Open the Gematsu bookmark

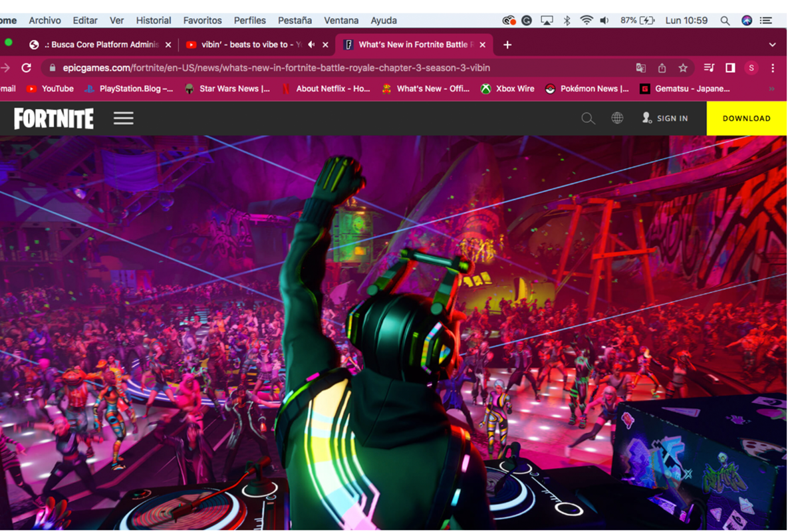[685, 88]
